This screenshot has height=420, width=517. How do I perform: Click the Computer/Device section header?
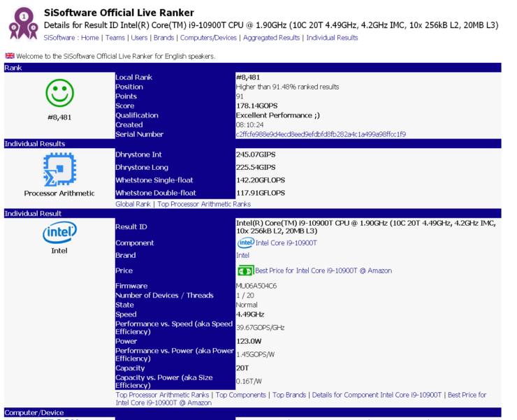click(253, 412)
